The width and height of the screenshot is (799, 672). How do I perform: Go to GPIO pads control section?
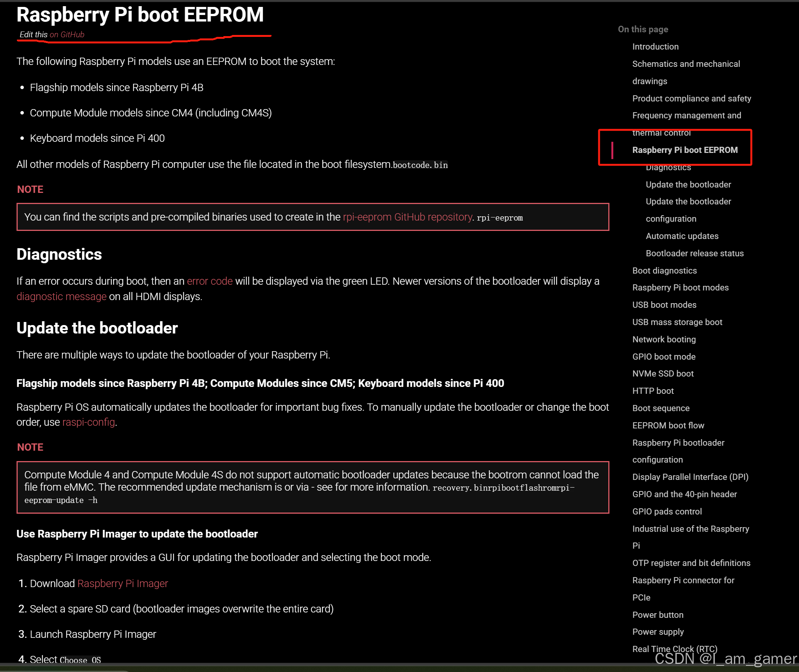point(667,511)
